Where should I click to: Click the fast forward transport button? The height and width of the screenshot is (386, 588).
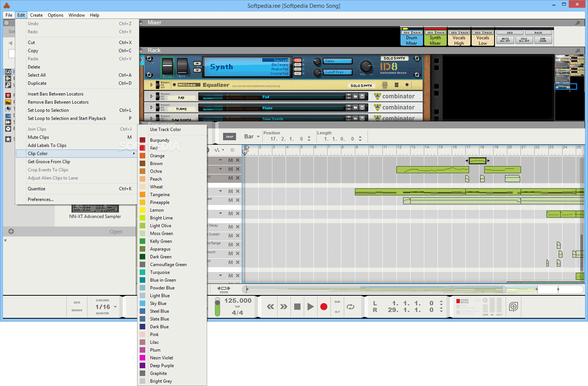pos(283,306)
